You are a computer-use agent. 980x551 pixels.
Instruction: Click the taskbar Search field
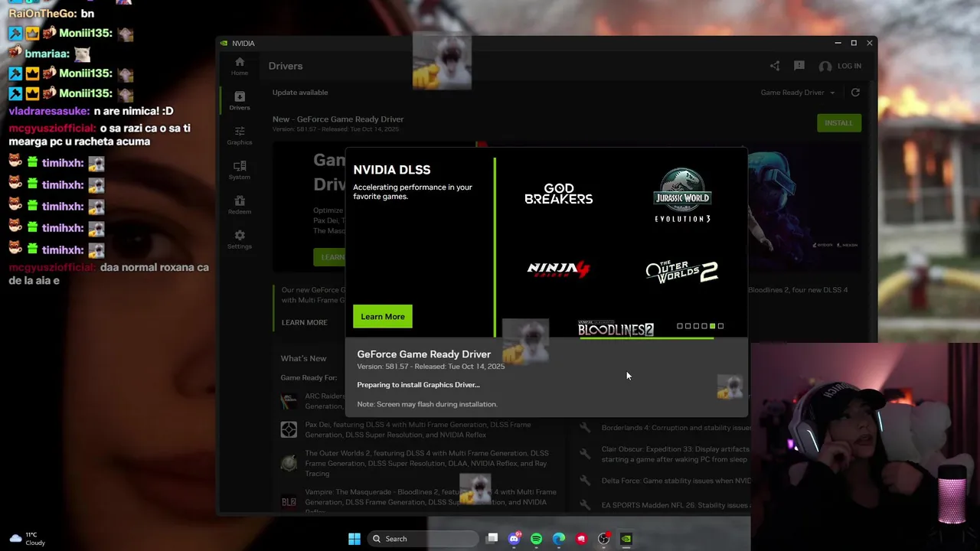(x=422, y=539)
